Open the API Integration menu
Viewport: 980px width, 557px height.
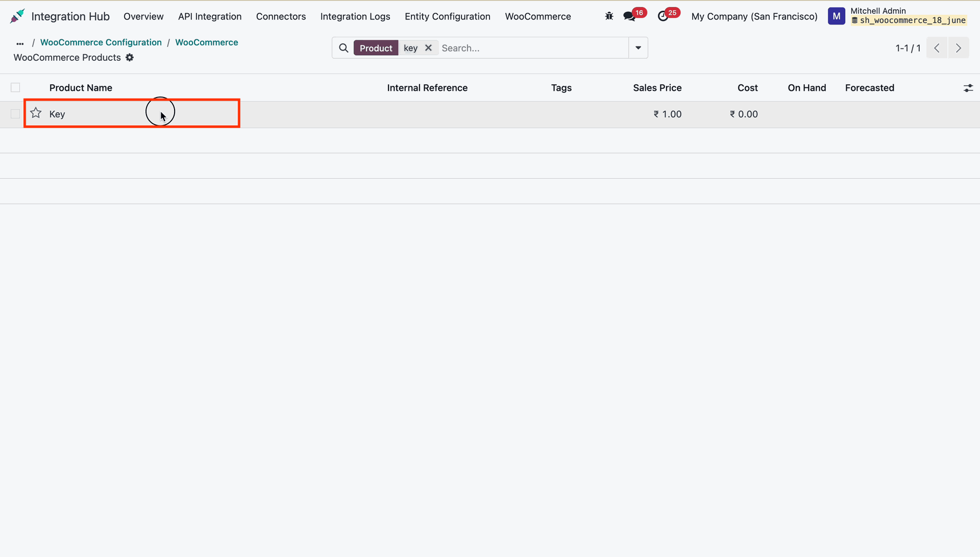tap(210, 16)
